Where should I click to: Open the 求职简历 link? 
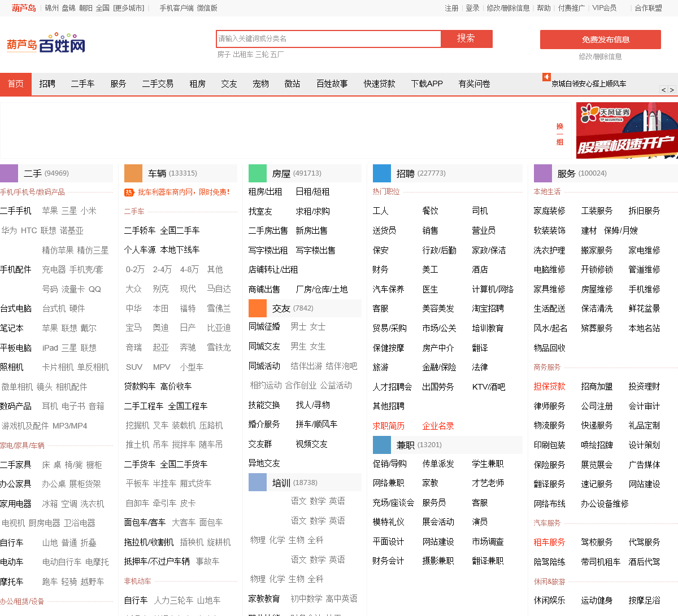389,426
